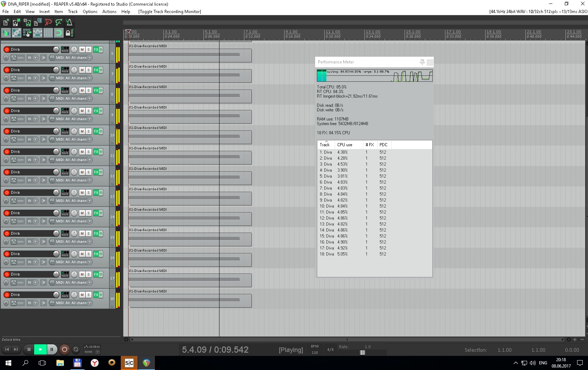Open FX chain for track 15 Diva
The height and width of the screenshot is (370, 588).
(x=96, y=234)
